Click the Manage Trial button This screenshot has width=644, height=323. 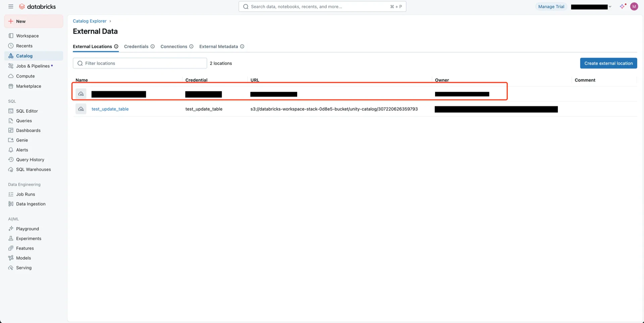pyautogui.click(x=551, y=6)
